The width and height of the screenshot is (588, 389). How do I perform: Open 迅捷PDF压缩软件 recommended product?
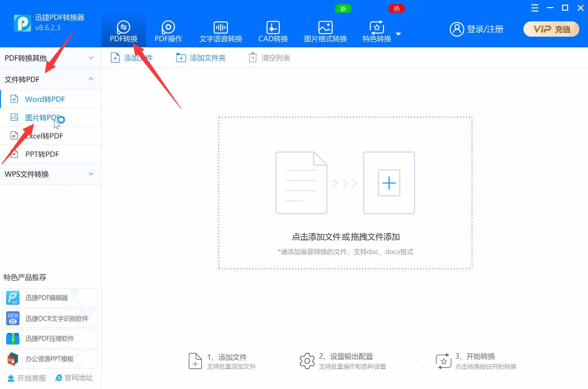coord(50,339)
